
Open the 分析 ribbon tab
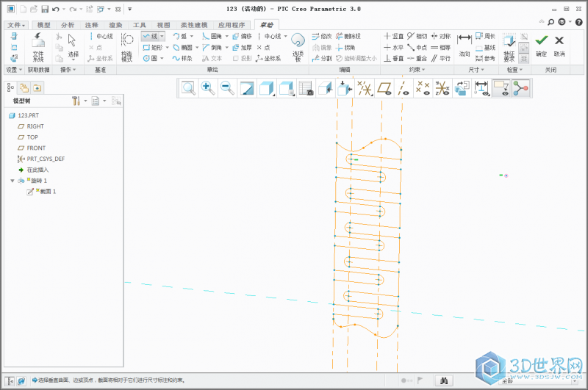pos(68,25)
